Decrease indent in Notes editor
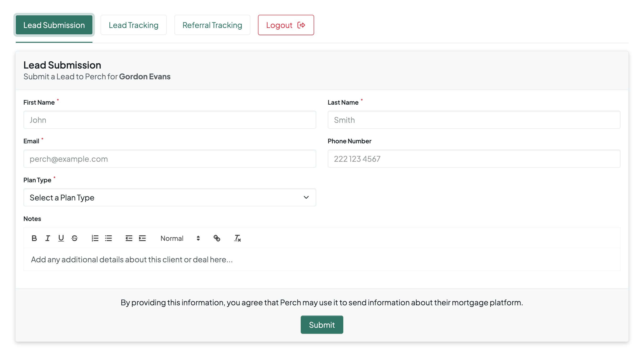This screenshot has width=644, height=355. pyautogui.click(x=129, y=238)
